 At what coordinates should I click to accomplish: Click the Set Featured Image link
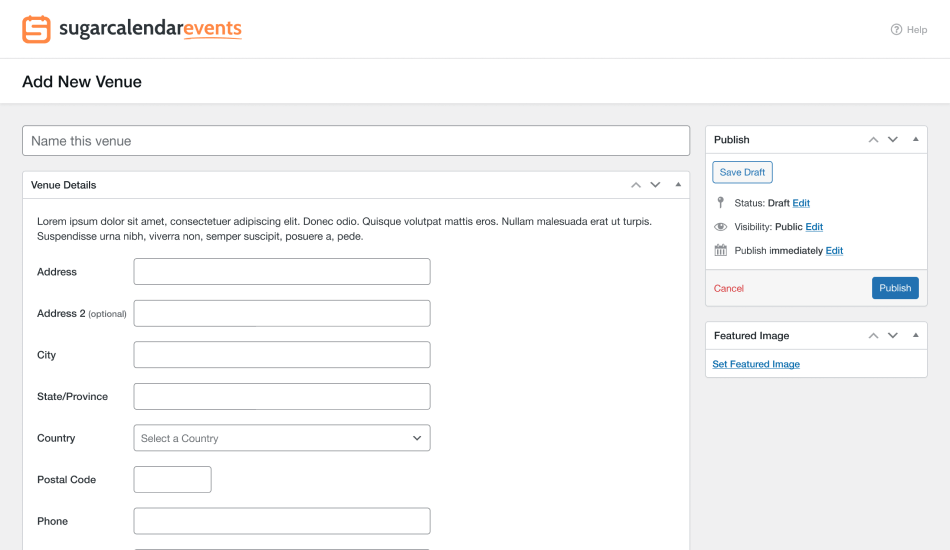tap(756, 364)
